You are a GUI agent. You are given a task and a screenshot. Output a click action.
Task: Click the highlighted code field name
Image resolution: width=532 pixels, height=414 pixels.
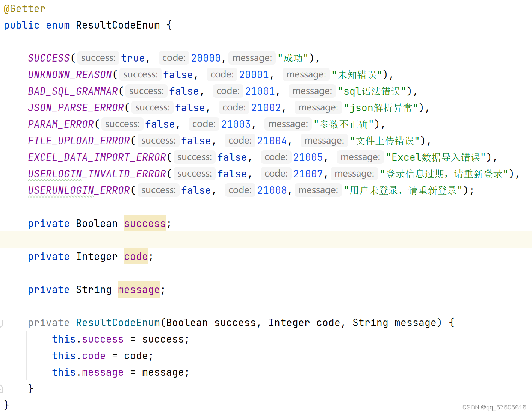135,256
